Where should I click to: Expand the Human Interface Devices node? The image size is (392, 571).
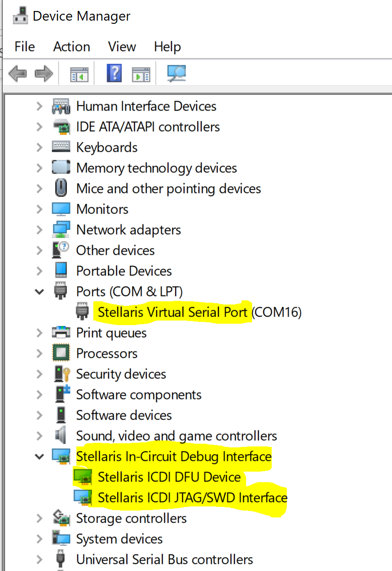[x=40, y=107]
